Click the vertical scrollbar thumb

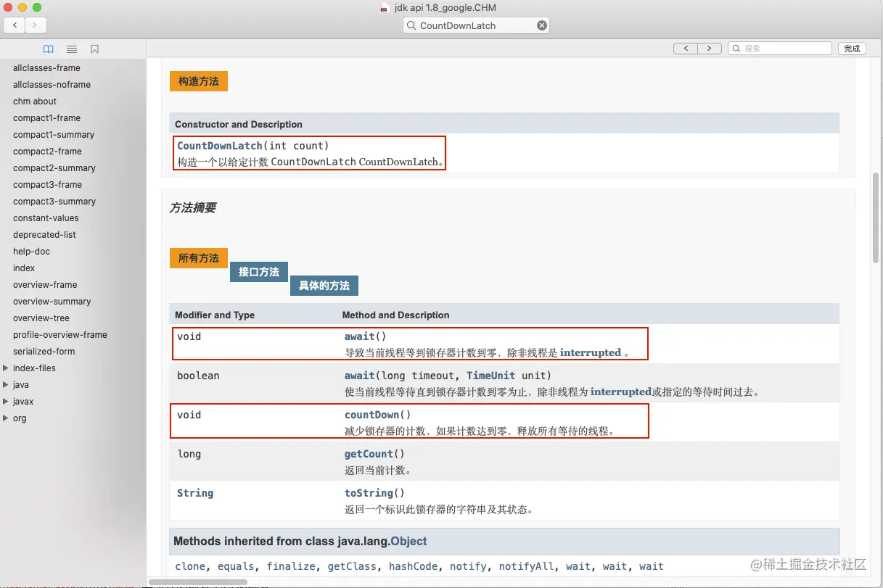(x=876, y=218)
